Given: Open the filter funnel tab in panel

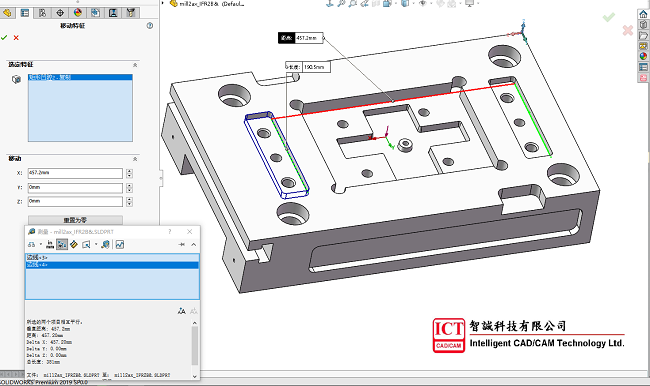Looking at the screenshot, I should (x=131, y=13).
